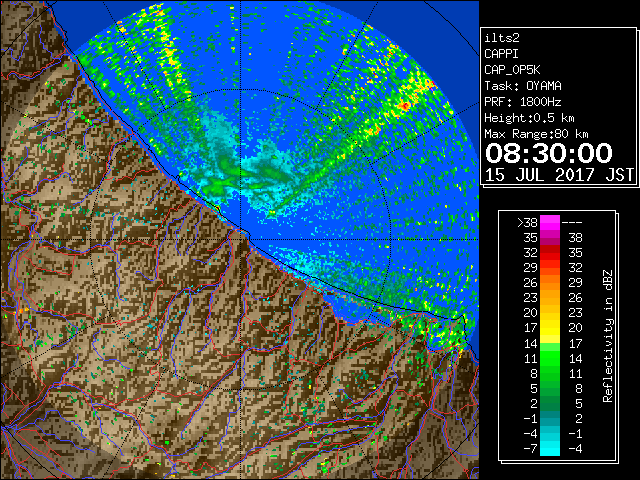Click the '-7' legend value at bottom

(530, 448)
